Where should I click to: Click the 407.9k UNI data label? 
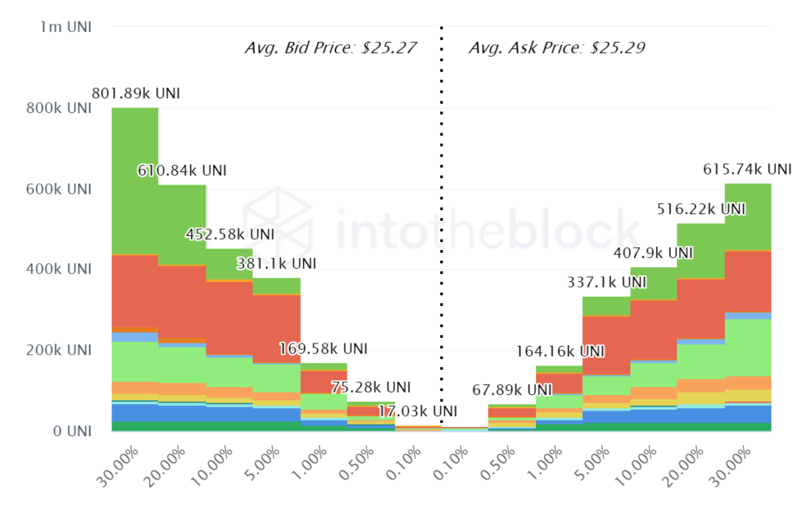[x=653, y=253]
